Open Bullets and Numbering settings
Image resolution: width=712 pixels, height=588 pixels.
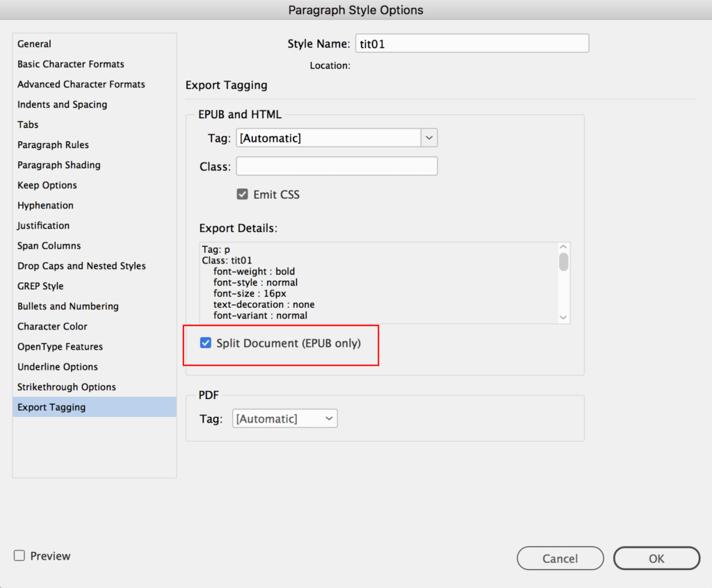pos(67,306)
